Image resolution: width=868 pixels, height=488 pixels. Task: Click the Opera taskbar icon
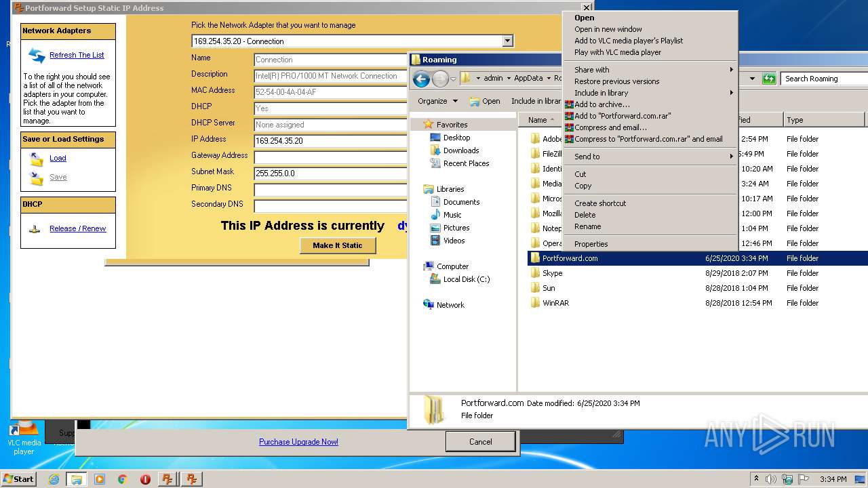pyautogui.click(x=145, y=479)
